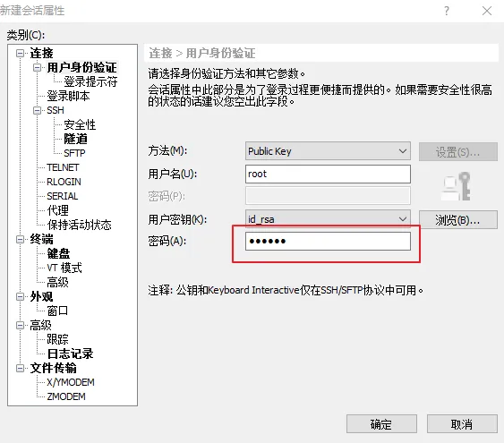Open the 用户密钥(K) dropdown showing id_rsa

[328, 219]
